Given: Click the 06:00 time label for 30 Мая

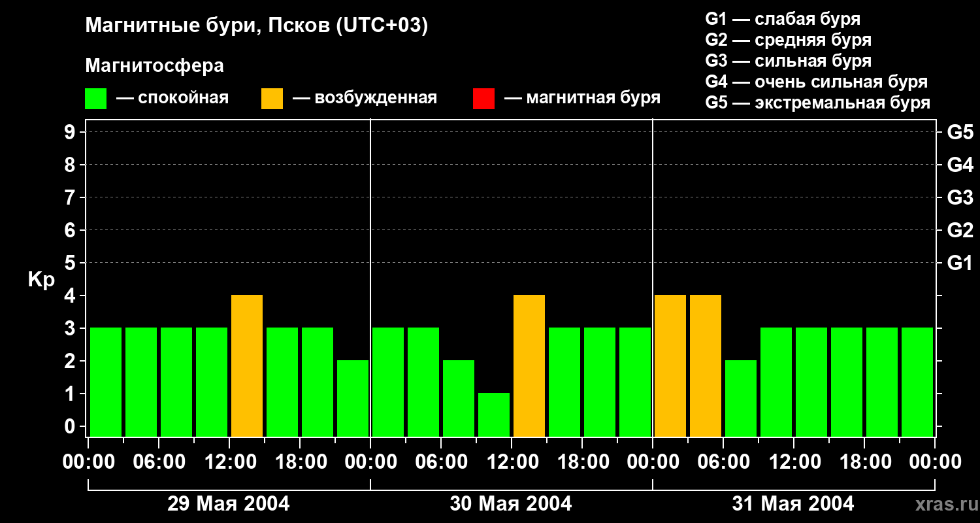Looking at the screenshot, I should pyautogui.click(x=441, y=462).
